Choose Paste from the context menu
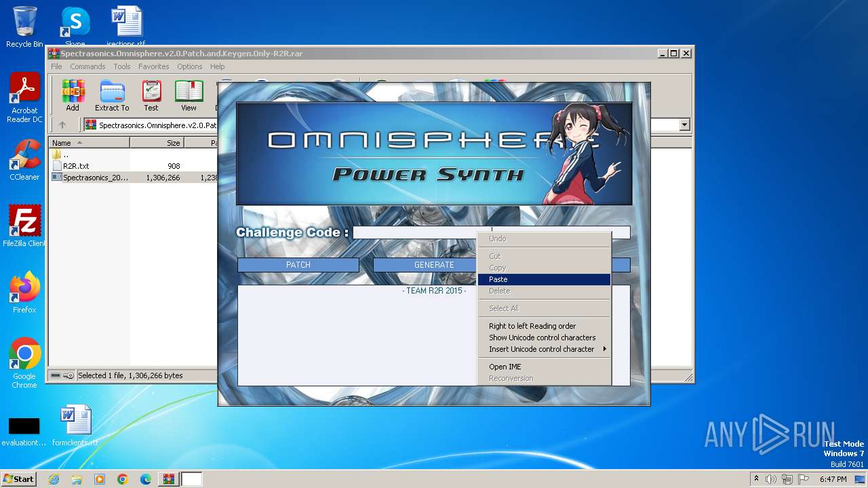This screenshot has height=488, width=868. coord(544,279)
